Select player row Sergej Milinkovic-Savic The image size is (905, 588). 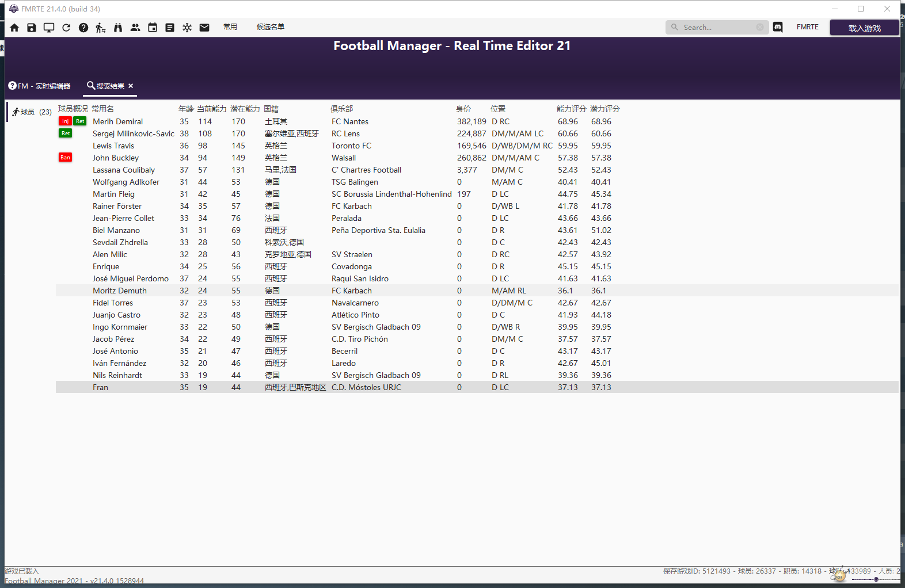(x=477, y=133)
